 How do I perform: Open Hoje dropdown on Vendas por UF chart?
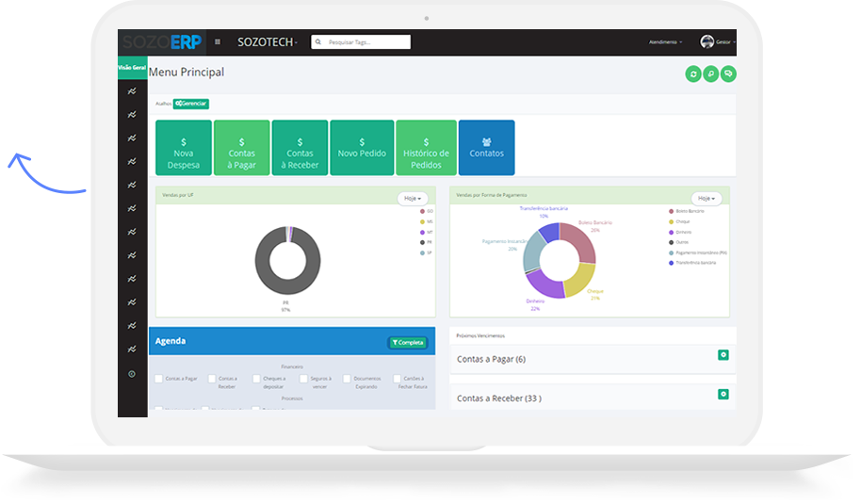point(413,199)
